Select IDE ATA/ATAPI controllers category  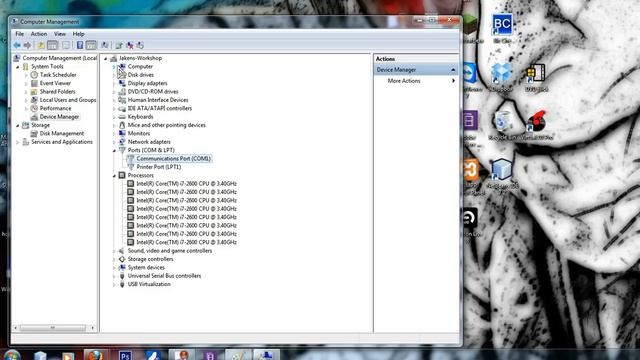160,108
